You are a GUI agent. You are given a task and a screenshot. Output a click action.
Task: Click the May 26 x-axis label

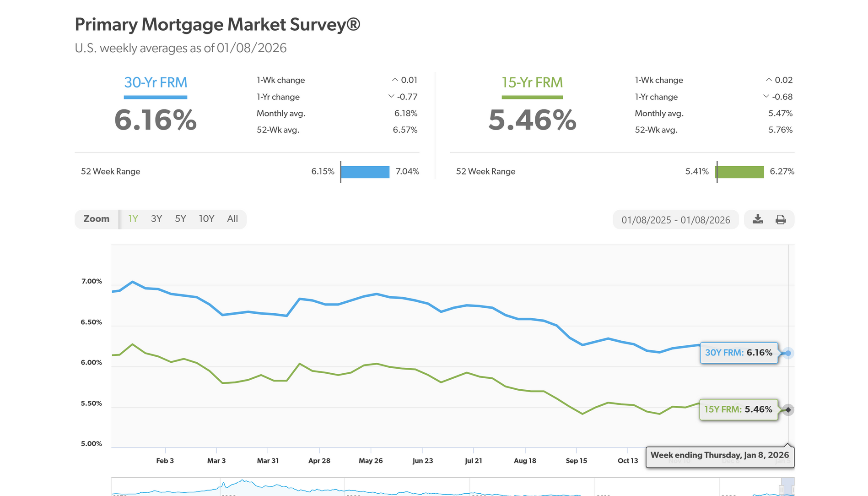(371, 461)
